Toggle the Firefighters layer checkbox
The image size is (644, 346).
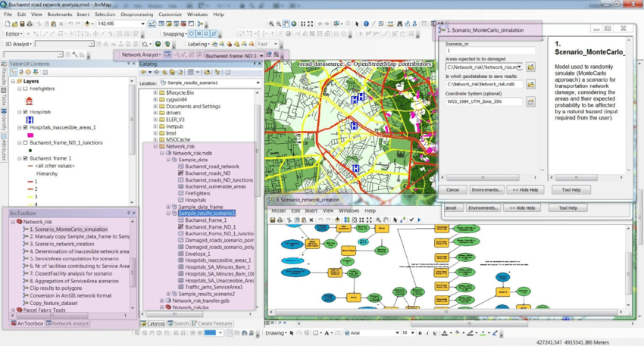pos(26,89)
